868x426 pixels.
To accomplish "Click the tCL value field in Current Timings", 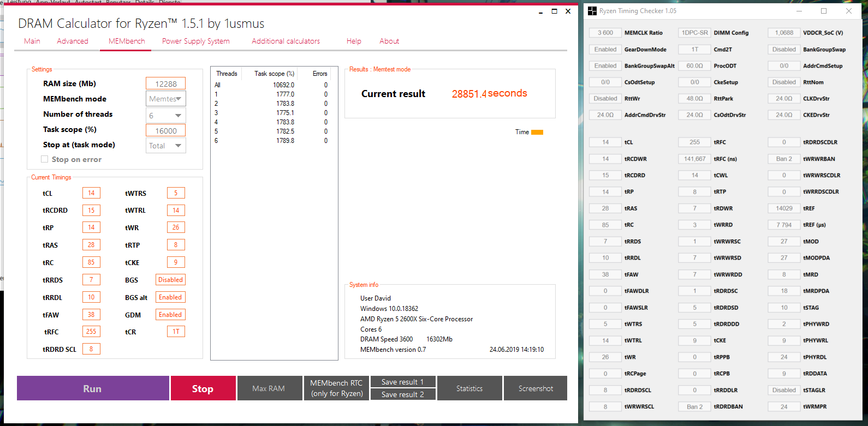I will [91, 193].
